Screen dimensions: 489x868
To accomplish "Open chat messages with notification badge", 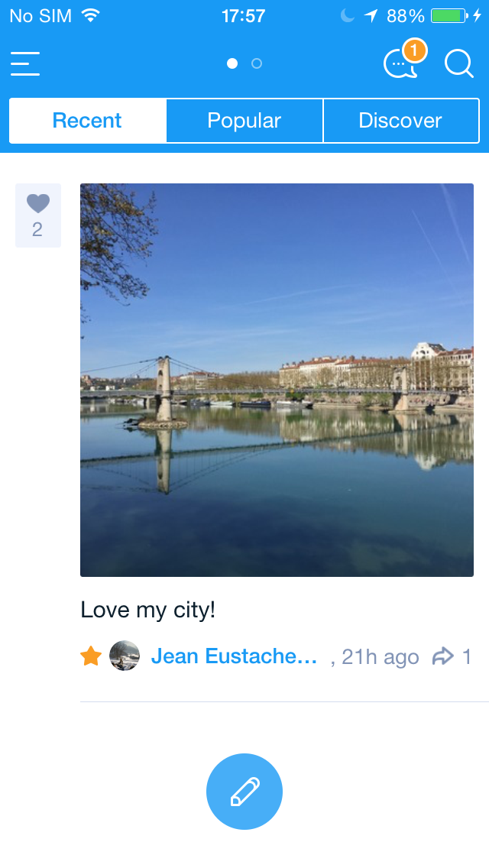I will [x=401, y=64].
